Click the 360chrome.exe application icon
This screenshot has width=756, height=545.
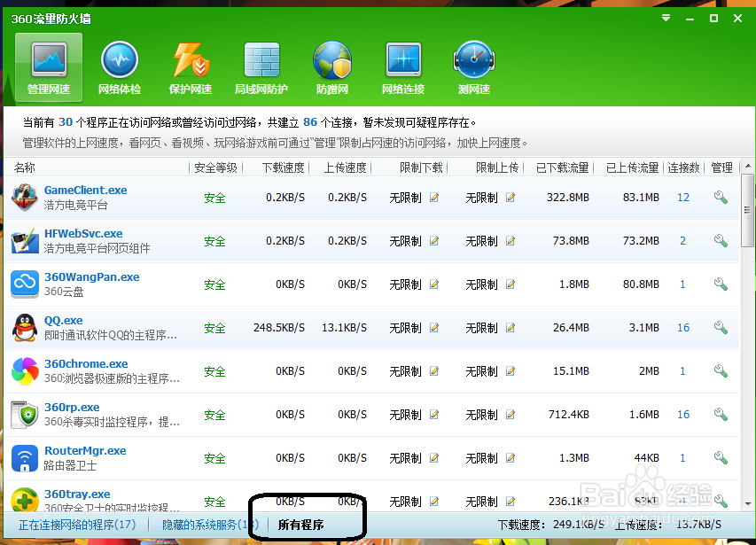coord(25,370)
